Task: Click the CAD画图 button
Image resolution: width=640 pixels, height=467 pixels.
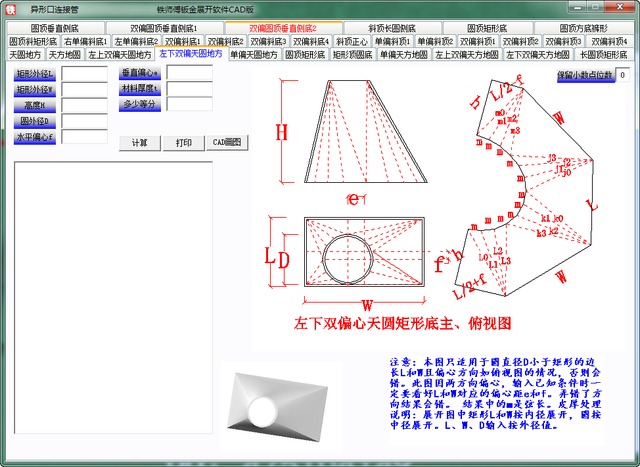Action: pos(227,142)
